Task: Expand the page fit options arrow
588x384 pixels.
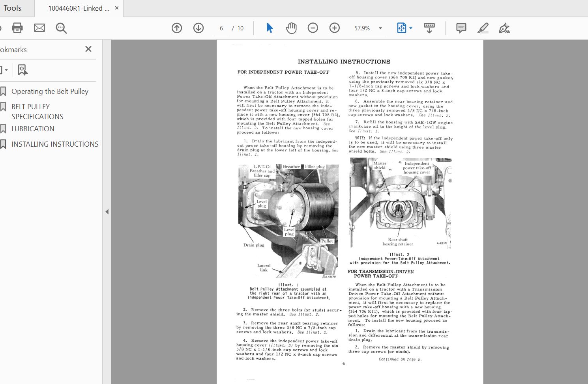Action: tap(411, 28)
